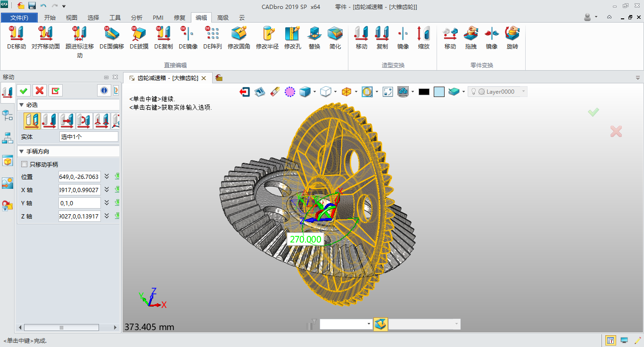The image size is (644, 347).
Task: Click the black color swatch in view toolbar
Action: (x=424, y=92)
